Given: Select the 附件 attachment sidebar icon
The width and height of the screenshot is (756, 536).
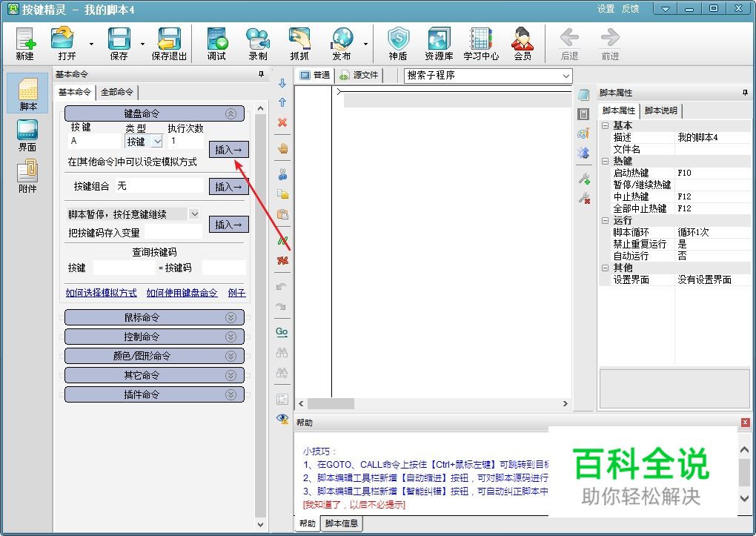Looking at the screenshot, I should (x=27, y=177).
